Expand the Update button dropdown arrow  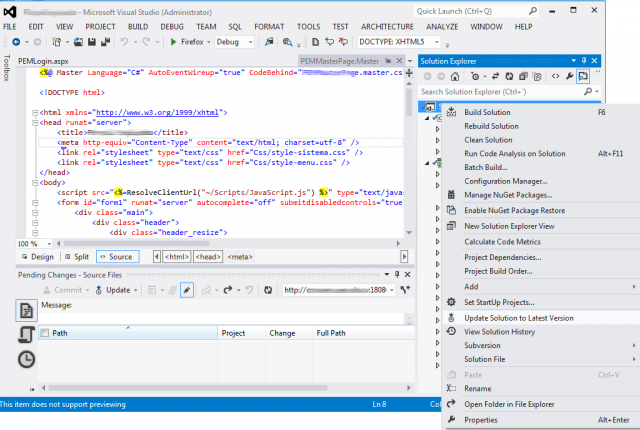coord(136,290)
